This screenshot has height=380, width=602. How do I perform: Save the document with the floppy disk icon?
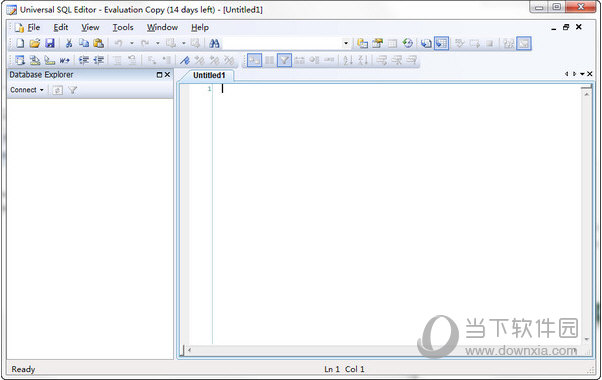(x=50, y=43)
